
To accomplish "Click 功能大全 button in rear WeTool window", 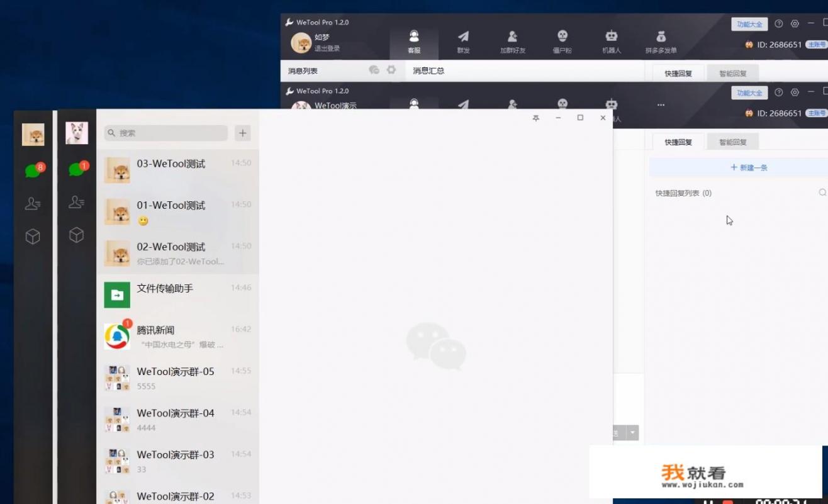I will (x=749, y=24).
